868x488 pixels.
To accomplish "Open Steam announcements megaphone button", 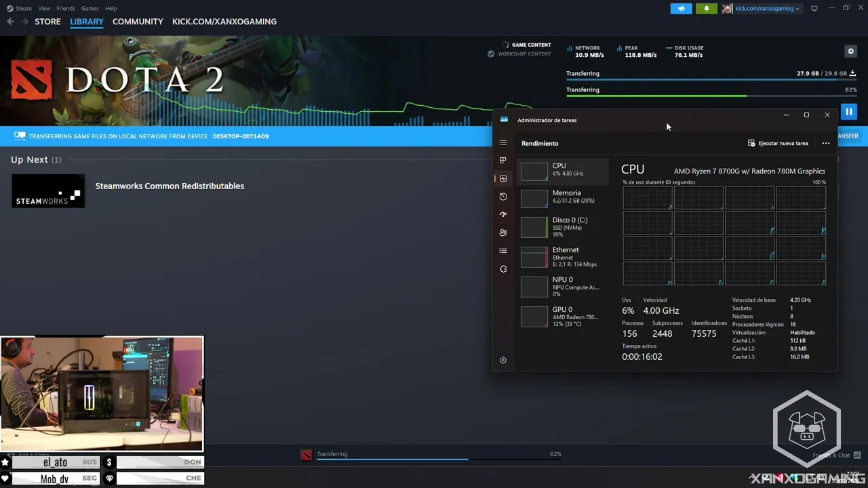I will (x=682, y=9).
